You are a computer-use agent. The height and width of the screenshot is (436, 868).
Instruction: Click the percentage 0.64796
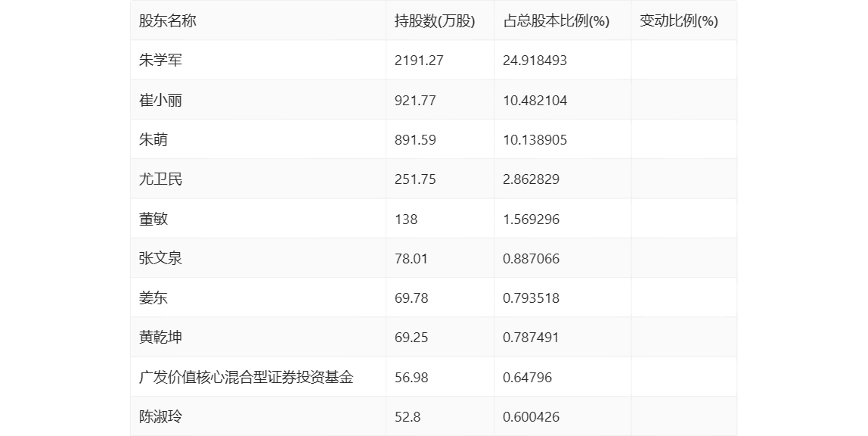point(527,377)
